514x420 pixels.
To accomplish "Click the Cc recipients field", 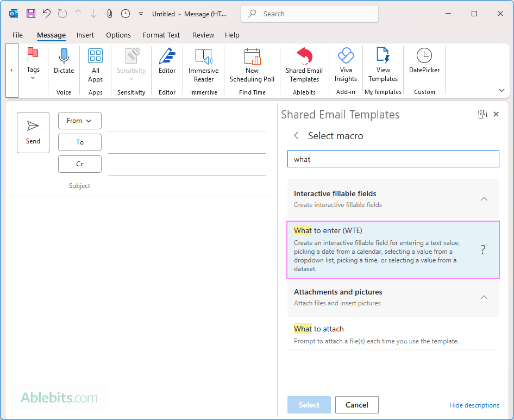I will coord(187,164).
